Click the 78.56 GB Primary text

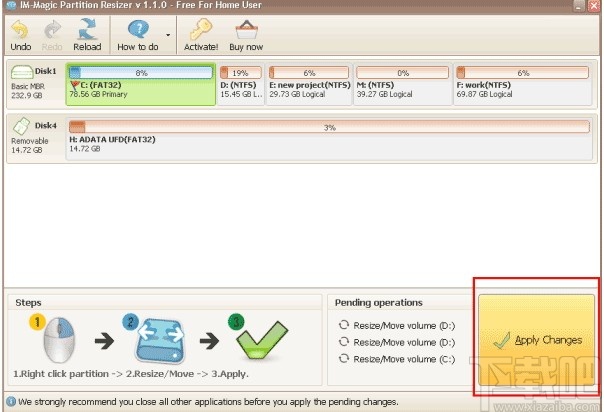tap(98, 94)
